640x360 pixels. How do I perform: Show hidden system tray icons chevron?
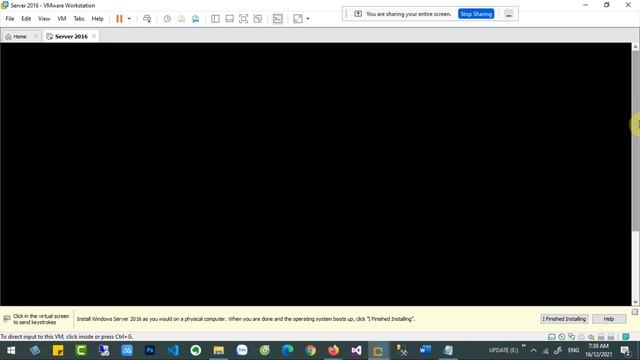(533, 350)
